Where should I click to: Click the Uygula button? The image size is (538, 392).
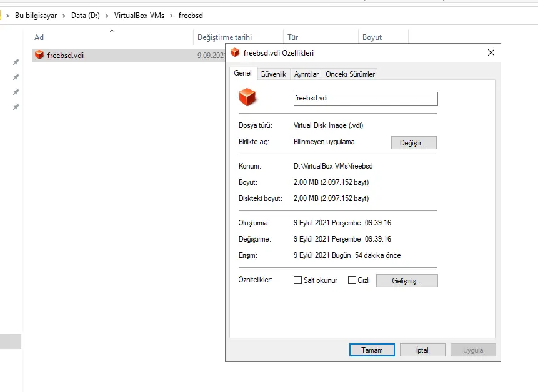pyautogui.click(x=473, y=350)
